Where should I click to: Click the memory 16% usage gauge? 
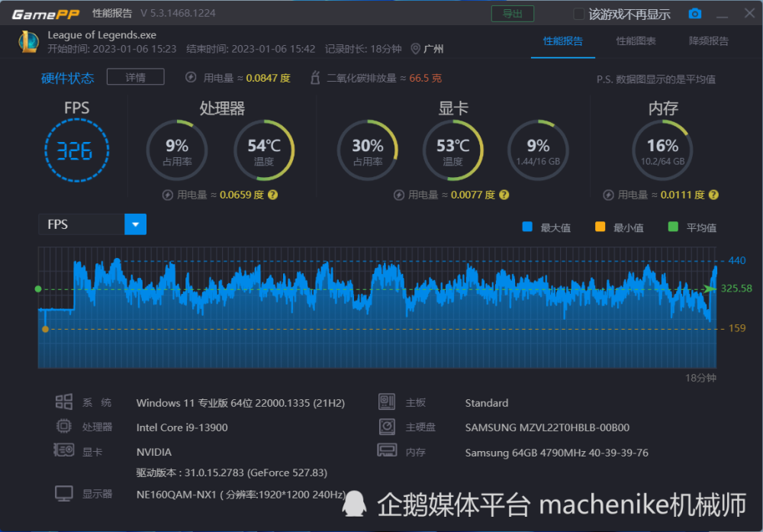tap(663, 150)
